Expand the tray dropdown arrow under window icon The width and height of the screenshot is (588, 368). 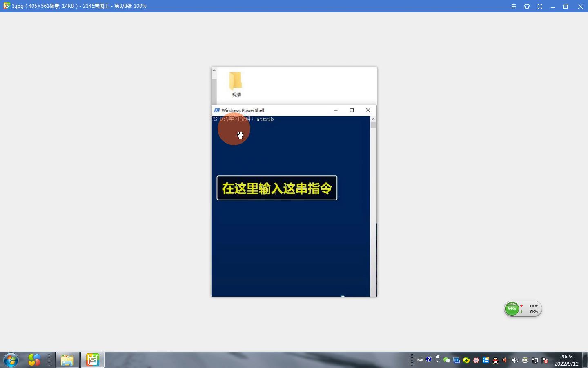437,361
